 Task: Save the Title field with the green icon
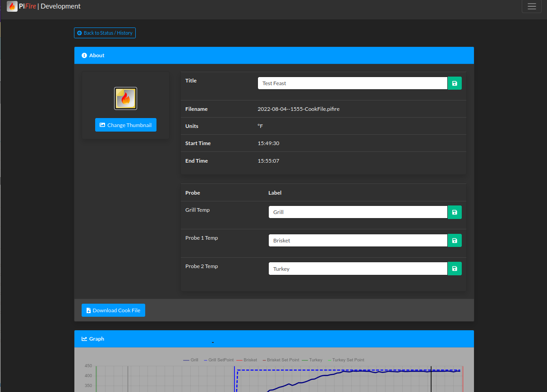(455, 83)
